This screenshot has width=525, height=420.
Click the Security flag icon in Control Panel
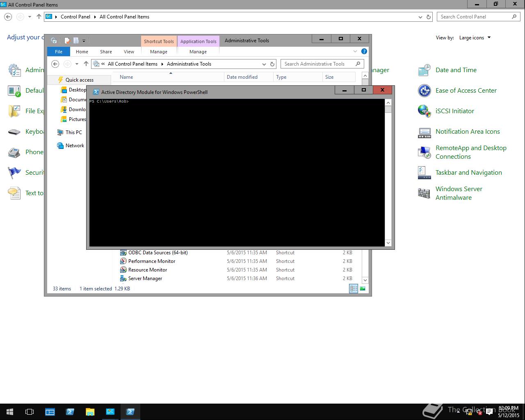[x=14, y=173]
